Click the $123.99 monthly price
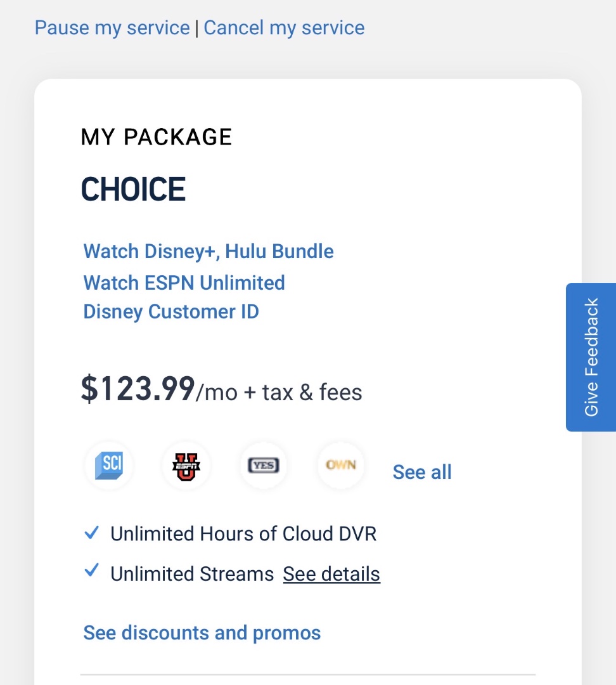 pyautogui.click(x=138, y=389)
